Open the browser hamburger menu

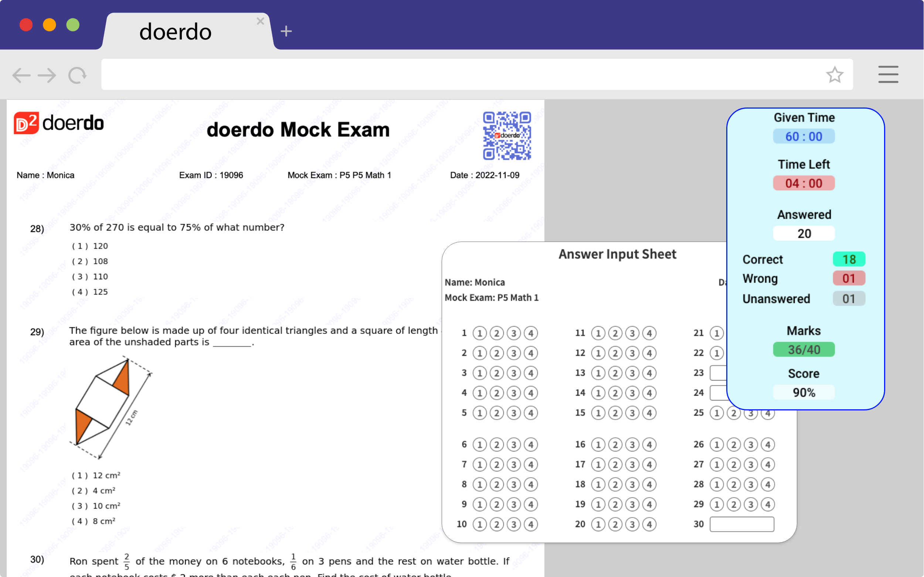pyautogui.click(x=889, y=75)
